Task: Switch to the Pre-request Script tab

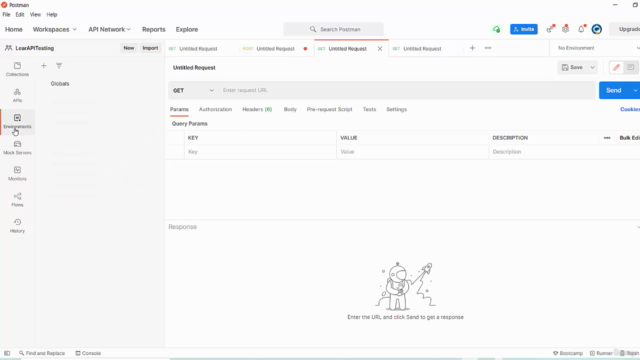Action: point(329,109)
